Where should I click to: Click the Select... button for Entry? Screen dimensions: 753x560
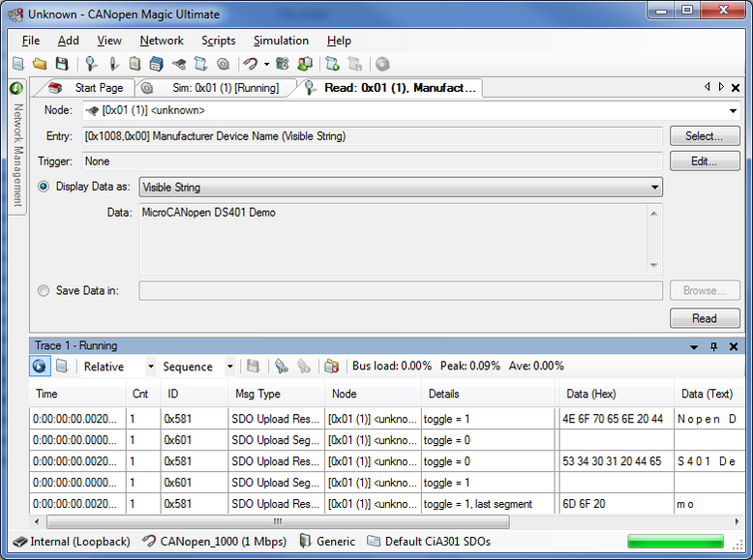(704, 136)
